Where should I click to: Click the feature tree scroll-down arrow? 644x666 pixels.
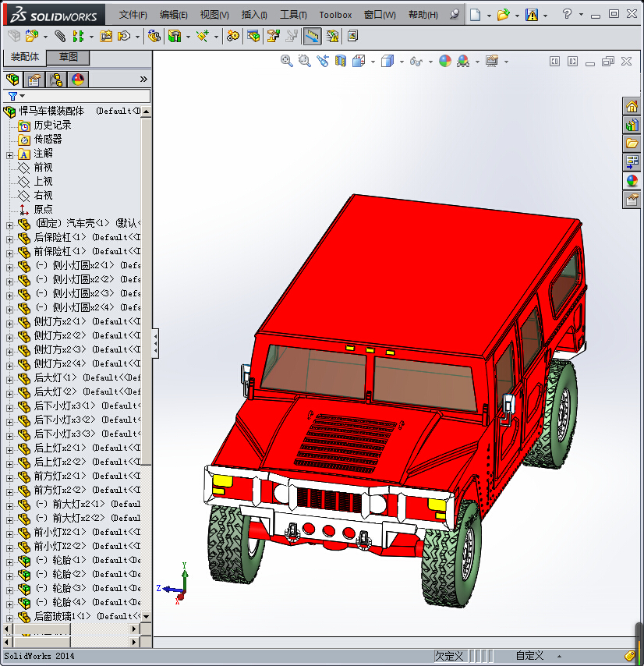click(x=146, y=616)
